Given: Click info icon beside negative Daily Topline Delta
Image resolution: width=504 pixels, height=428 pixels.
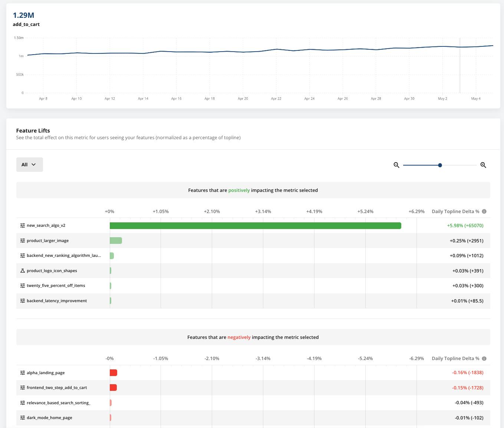Looking at the screenshot, I should coord(484,359).
